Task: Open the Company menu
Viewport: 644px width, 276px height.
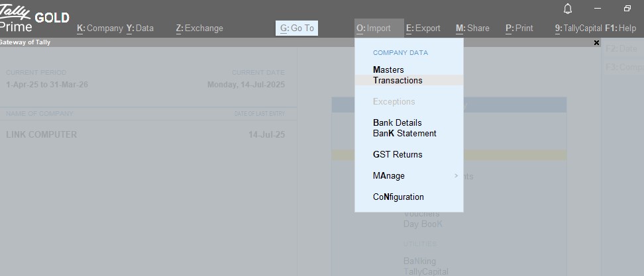Action: tap(100, 28)
